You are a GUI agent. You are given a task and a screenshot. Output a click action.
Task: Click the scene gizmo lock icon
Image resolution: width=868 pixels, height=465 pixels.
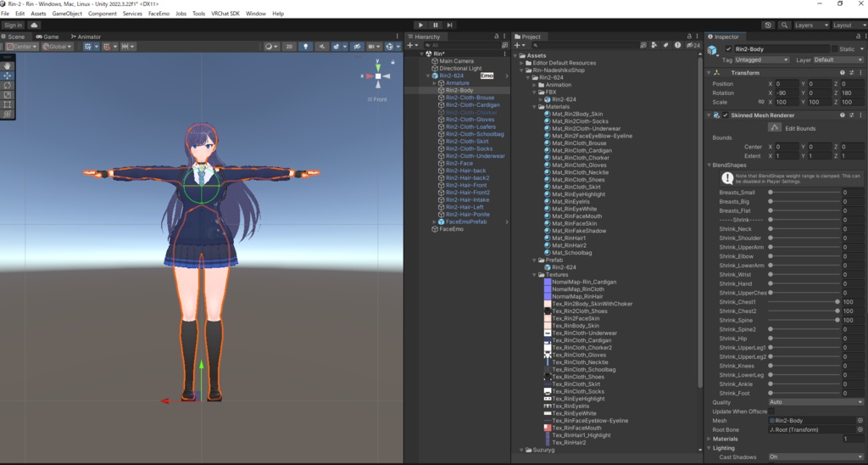click(x=393, y=62)
